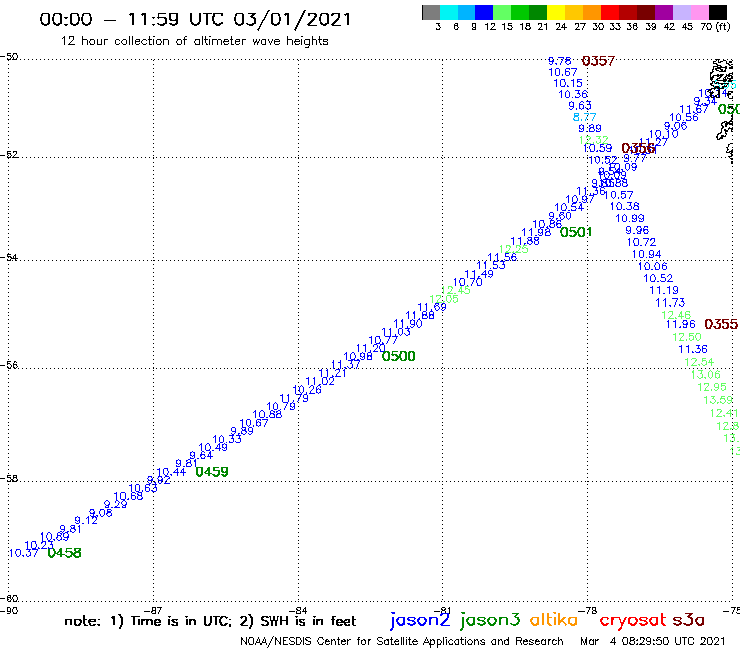Click the wave height value '11.19'

664,290
